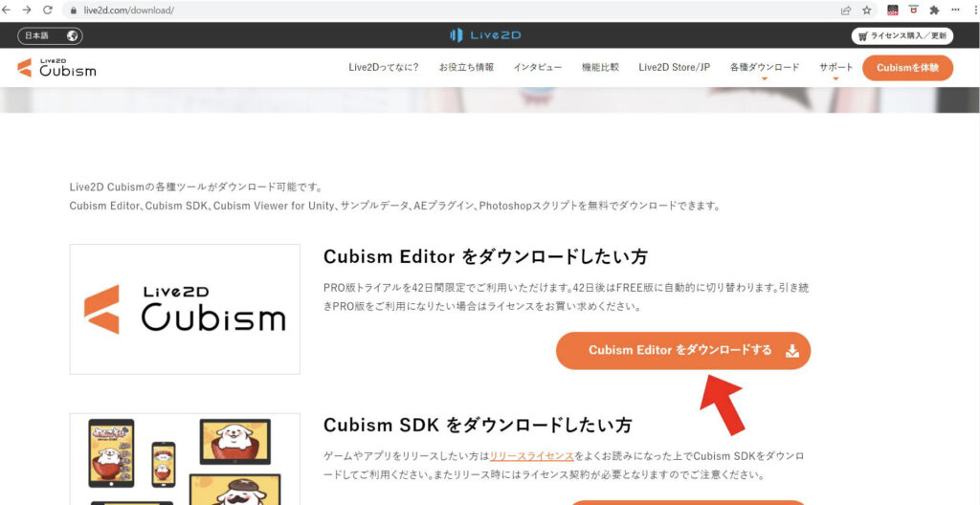This screenshot has height=505, width=980.
Task: Click the Cubism Editor、Cubism SDK、Cubism Viewer line
Action: tap(395, 206)
